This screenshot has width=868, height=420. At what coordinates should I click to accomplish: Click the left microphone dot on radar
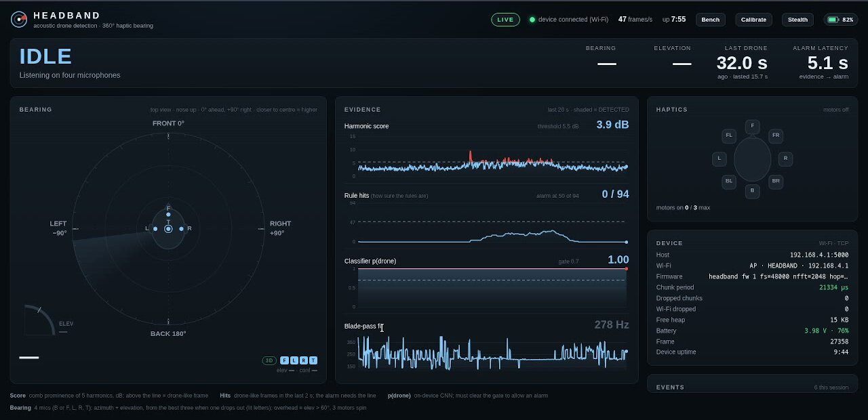pyautogui.click(x=155, y=229)
